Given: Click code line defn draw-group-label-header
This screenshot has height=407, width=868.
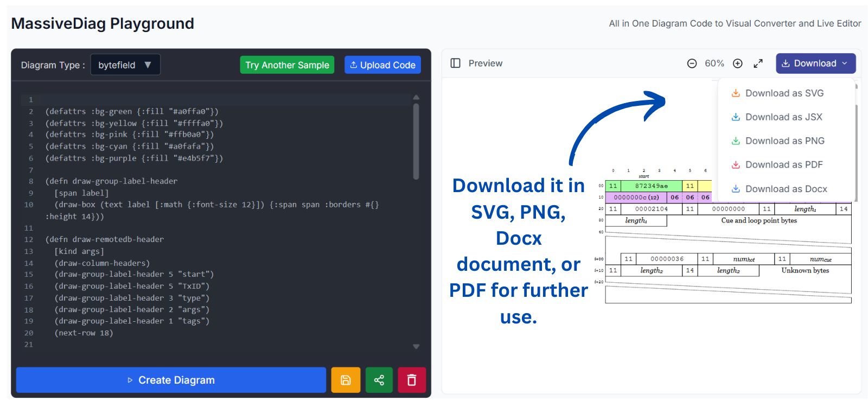Looking at the screenshot, I should pos(111,181).
